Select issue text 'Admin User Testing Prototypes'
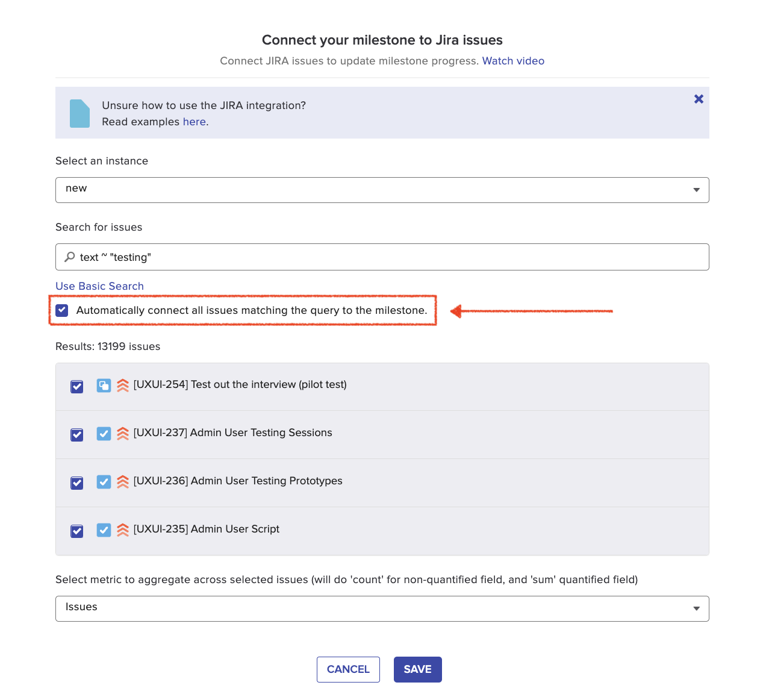The height and width of the screenshot is (700, 766). 267,481
